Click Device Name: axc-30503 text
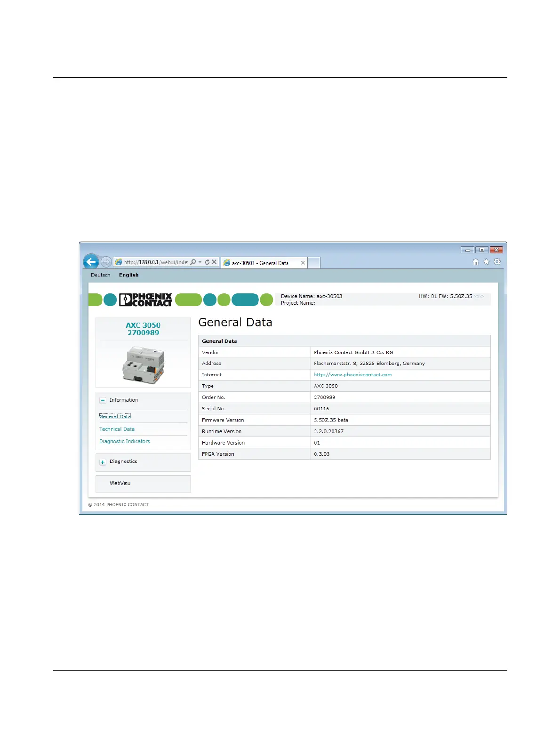The width and height of the screenshot is (560, 745). [312, 296]
